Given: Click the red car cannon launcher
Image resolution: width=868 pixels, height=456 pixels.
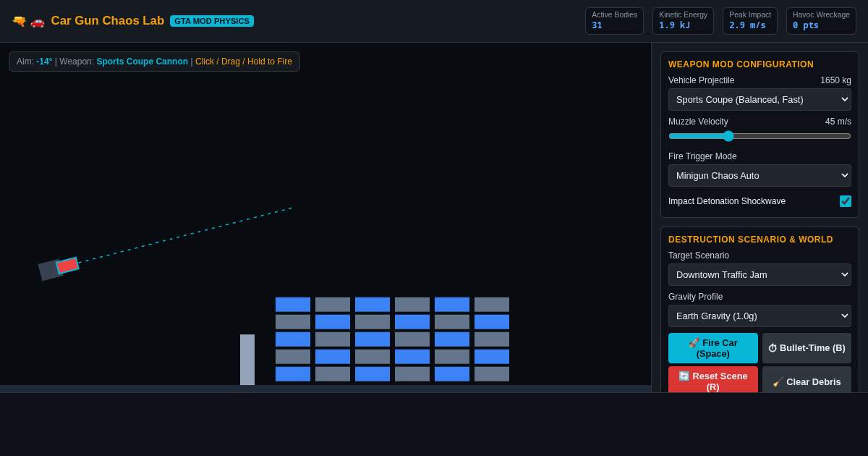Looking at the screenshot, I should (67, 266).
